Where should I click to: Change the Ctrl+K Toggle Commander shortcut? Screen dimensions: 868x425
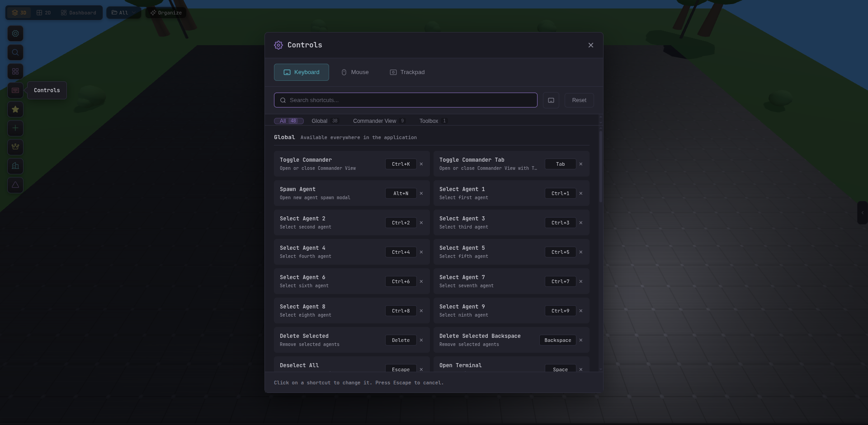[401, 164]
